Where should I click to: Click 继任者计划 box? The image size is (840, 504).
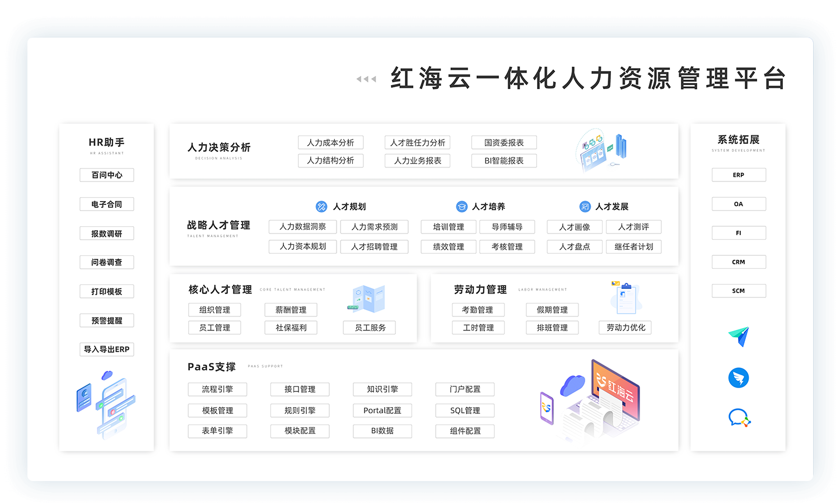click(634, 246)
